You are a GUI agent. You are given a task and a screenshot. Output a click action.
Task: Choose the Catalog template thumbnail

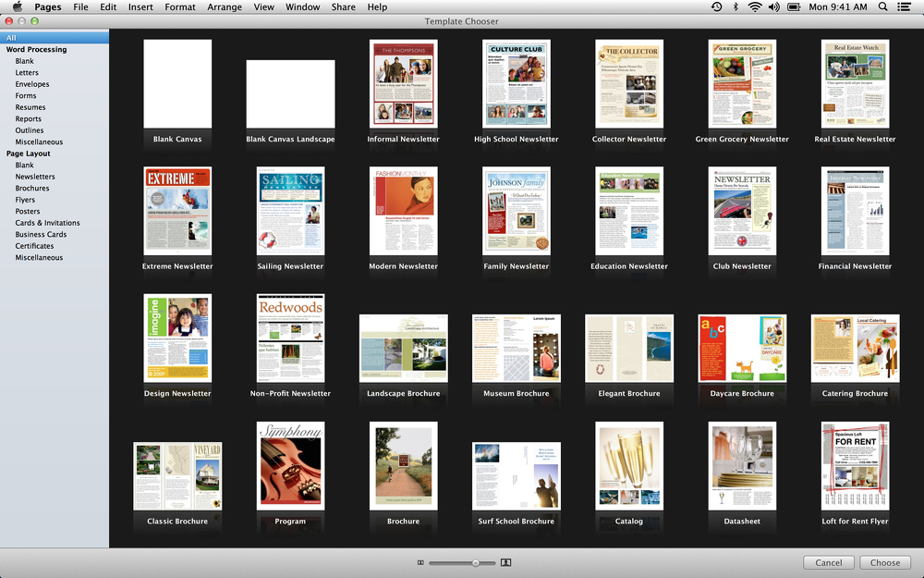click(x=629, y=466)
